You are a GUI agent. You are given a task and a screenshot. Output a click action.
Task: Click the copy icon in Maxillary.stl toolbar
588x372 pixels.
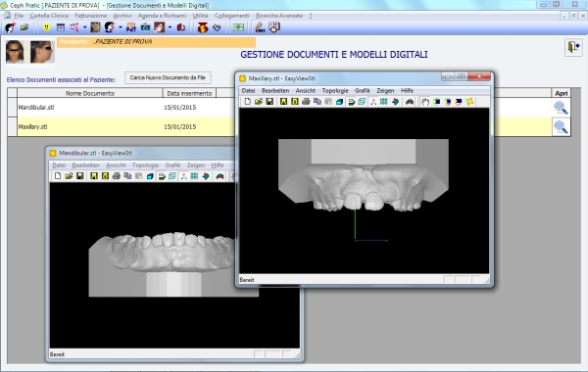pyautogui.click(x=318, y=102)
